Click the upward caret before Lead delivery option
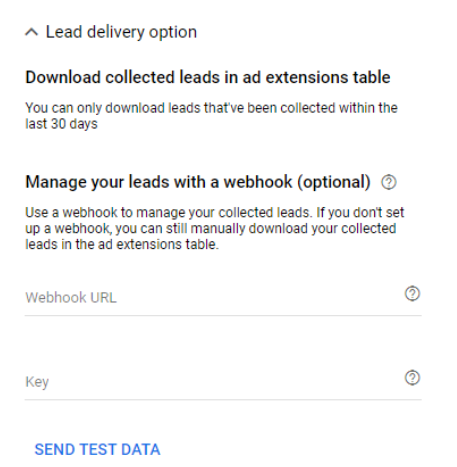 (x=32, y=32)
